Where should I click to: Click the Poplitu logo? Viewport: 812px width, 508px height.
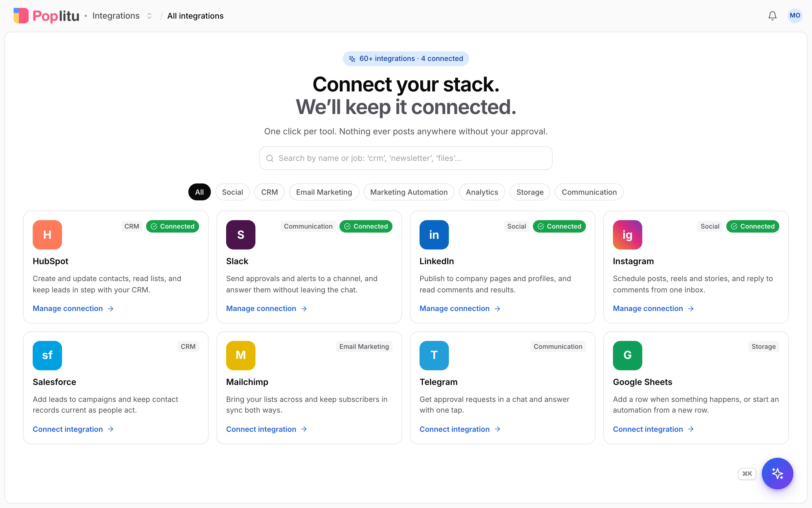point(46,16)
